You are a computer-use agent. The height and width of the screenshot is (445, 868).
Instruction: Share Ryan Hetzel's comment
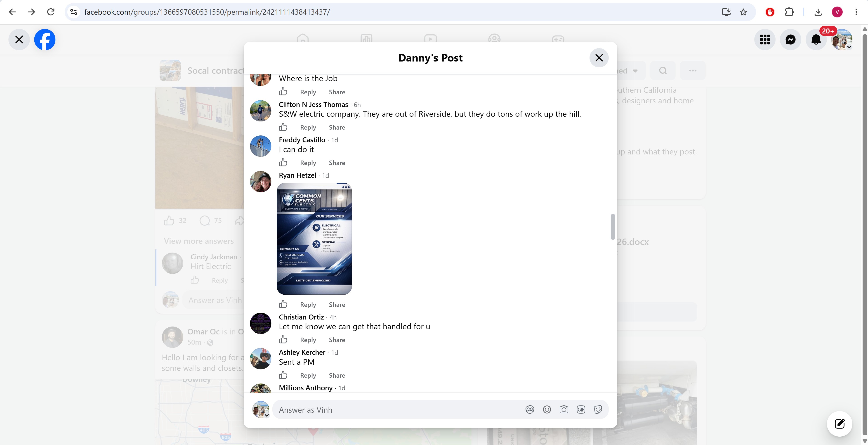337,305
